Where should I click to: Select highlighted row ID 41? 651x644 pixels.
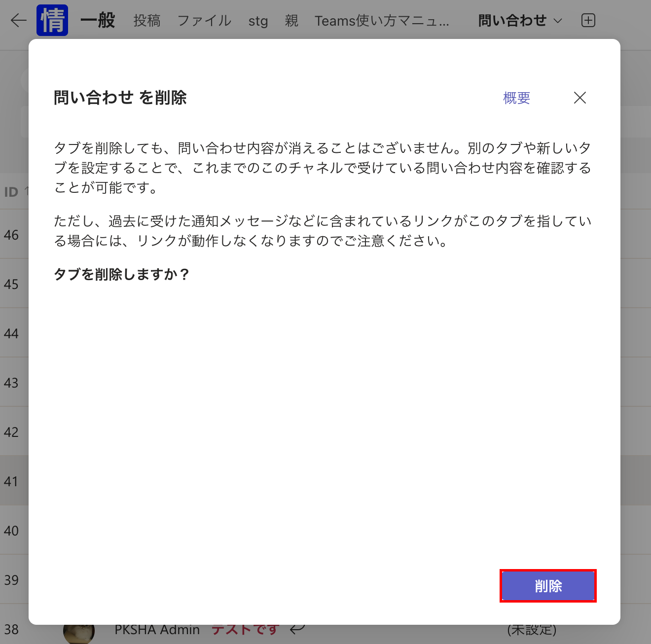pos(11,481)
